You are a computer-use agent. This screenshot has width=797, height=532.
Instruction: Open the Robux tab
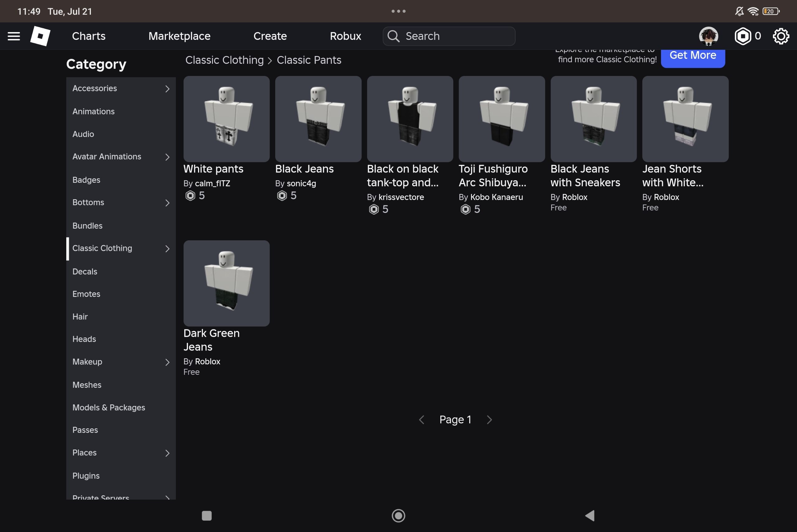[x=345, y=36]
